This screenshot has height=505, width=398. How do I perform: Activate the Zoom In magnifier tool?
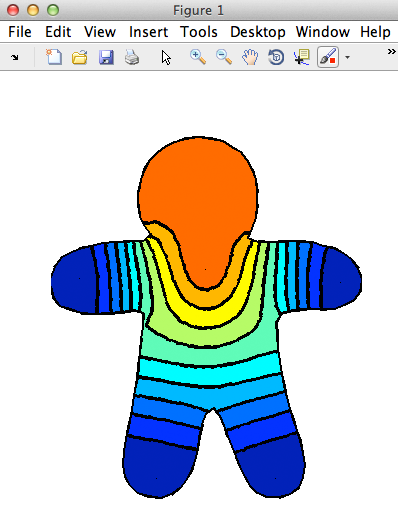click(198, 57)
